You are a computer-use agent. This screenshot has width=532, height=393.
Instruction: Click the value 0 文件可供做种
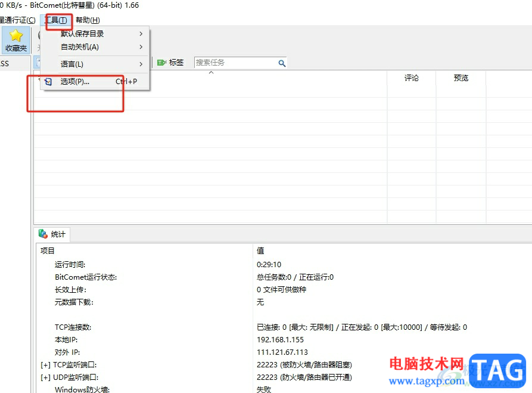click(x=281, y=290)
